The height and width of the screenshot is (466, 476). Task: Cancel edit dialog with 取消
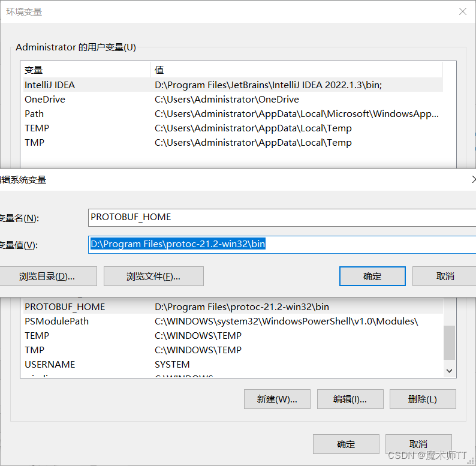tap(445, 276)
